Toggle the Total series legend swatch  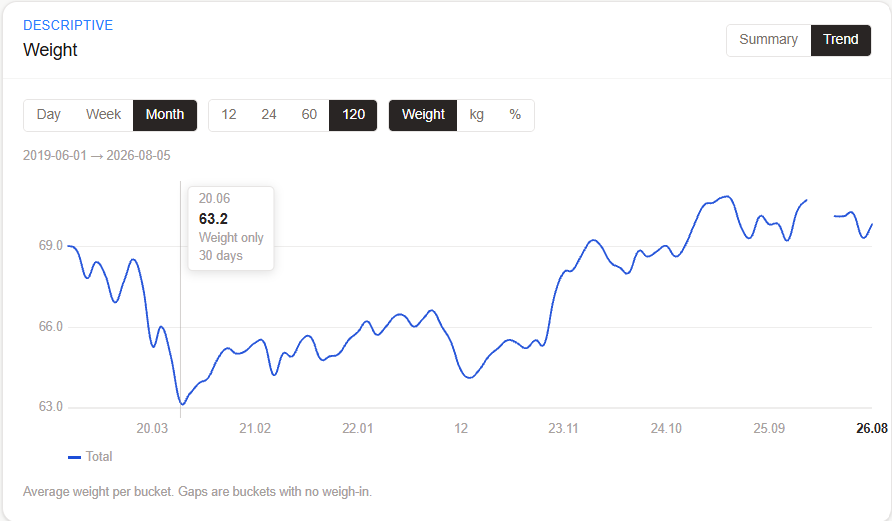pyautogui.click(x=75, y=457)
